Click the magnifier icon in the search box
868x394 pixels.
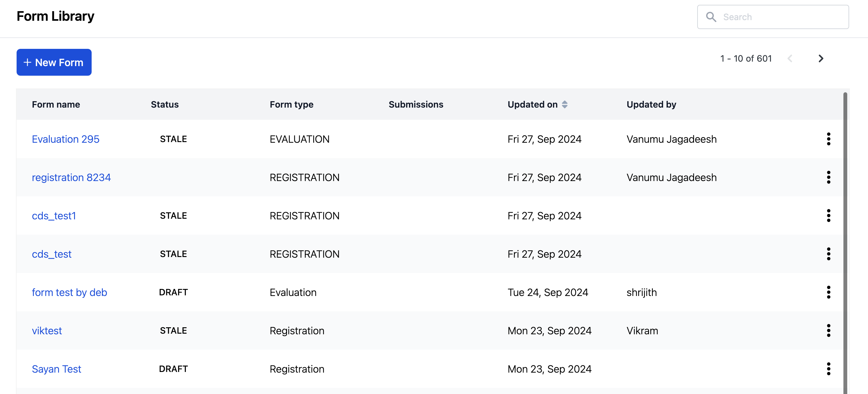(x=711, y=17)
